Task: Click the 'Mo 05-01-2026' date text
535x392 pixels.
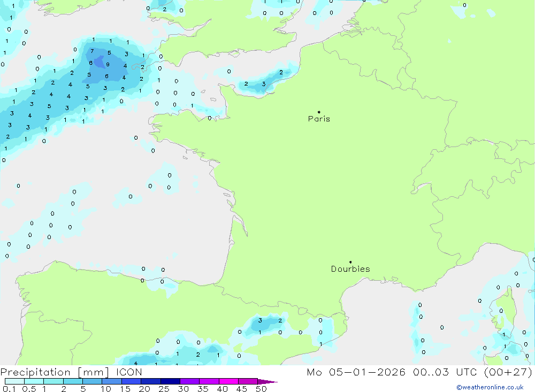Action: click(356, 372)
